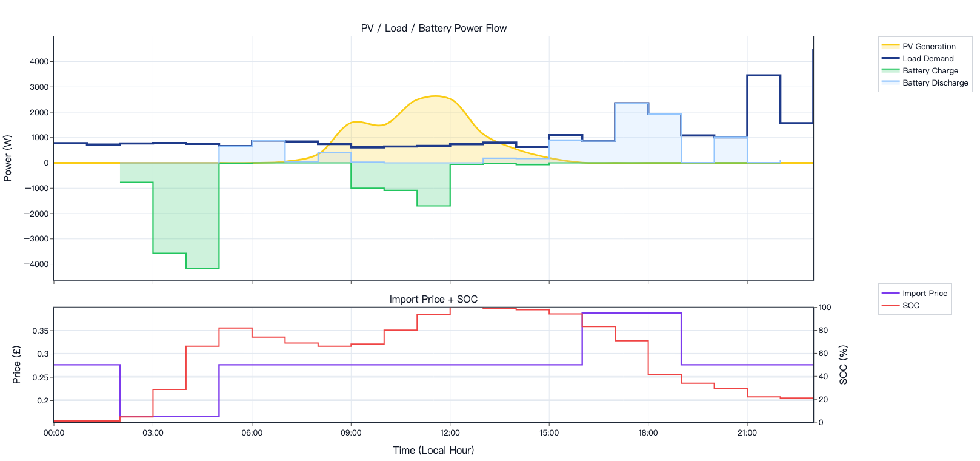Click the 'Price (£)' y-axis label
The width and height of the screenshot is (980, 461).
click(17, 365)
